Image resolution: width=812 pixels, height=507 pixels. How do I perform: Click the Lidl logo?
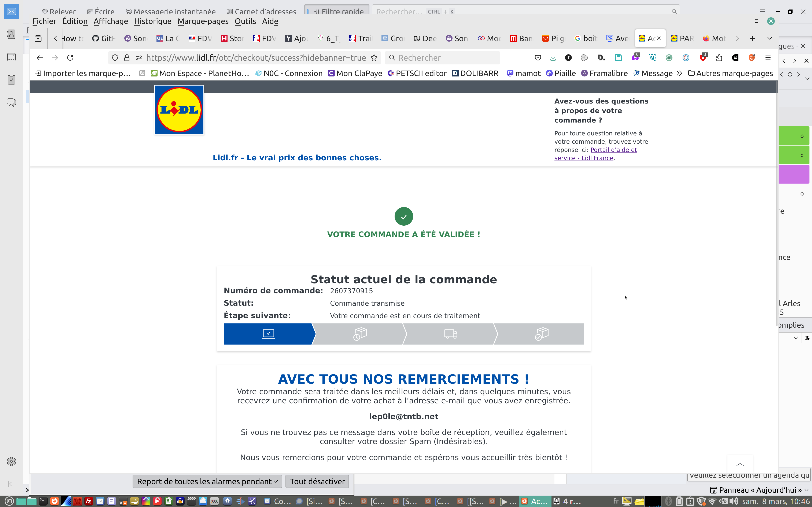click(179, 110)
